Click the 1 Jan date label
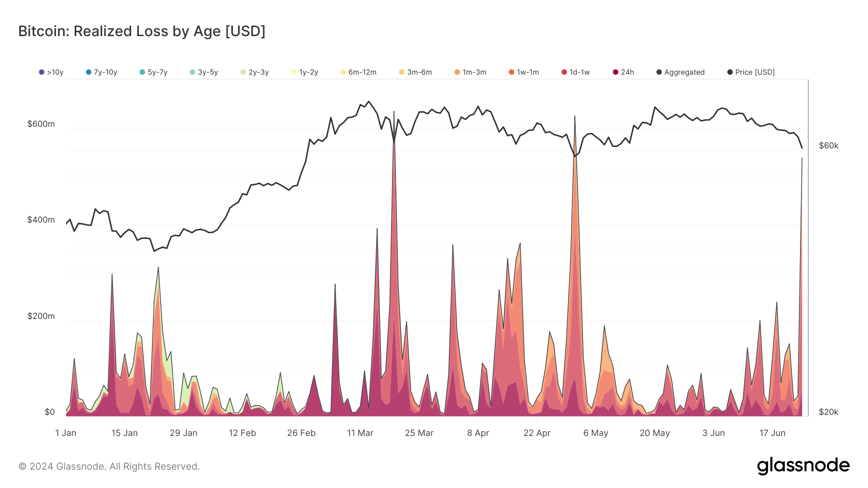Screen dimensions: 868x488 (x=66, y=433)
